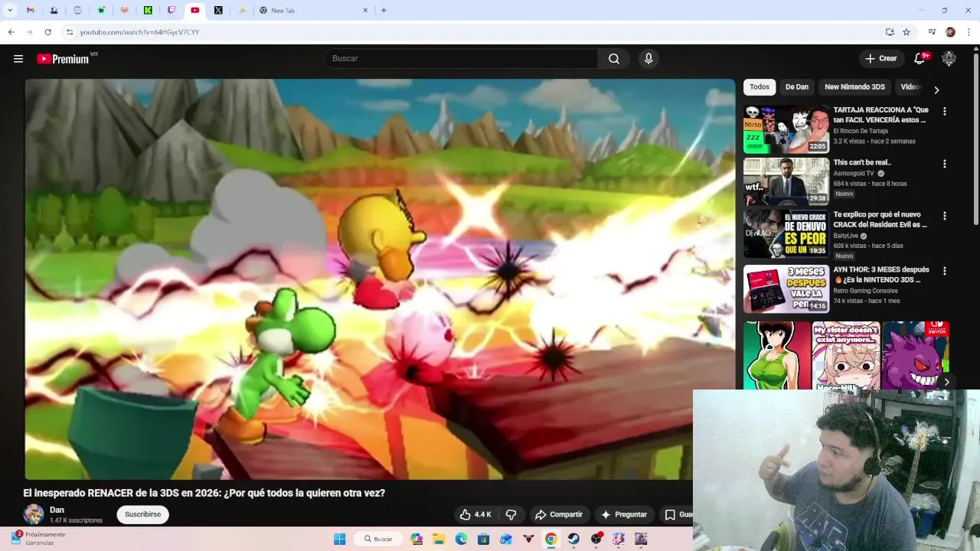The image size is (980, 551).
Task: Open File Explorer from taskbar
Action: point(439,539)
